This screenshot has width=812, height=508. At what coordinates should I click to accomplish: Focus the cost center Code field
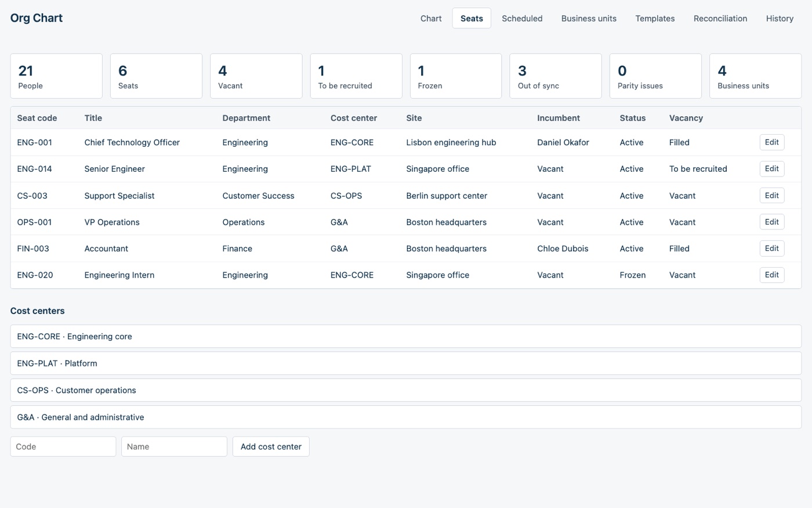coord(63,446)
